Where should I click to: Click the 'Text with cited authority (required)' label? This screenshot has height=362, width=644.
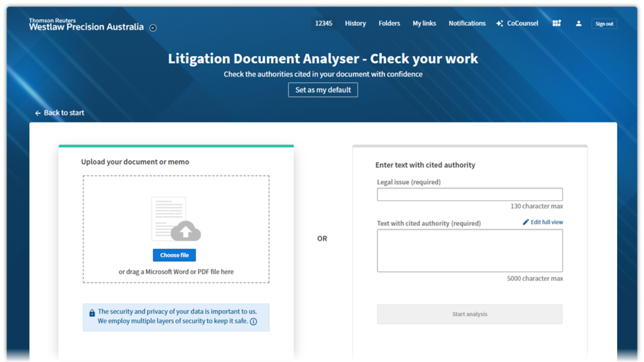tap(429, 223)
